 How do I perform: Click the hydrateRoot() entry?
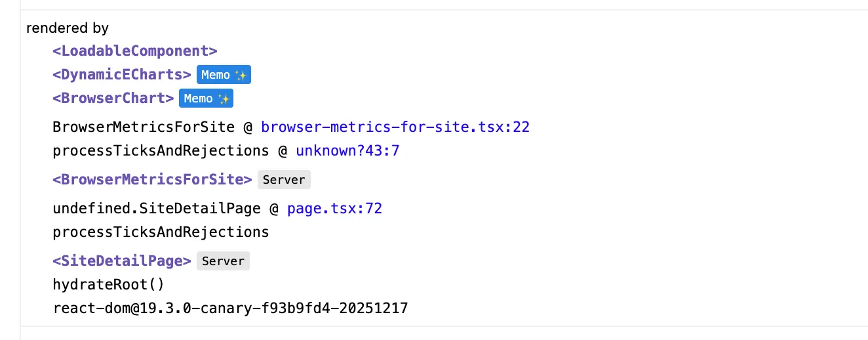tap(108, 284)
